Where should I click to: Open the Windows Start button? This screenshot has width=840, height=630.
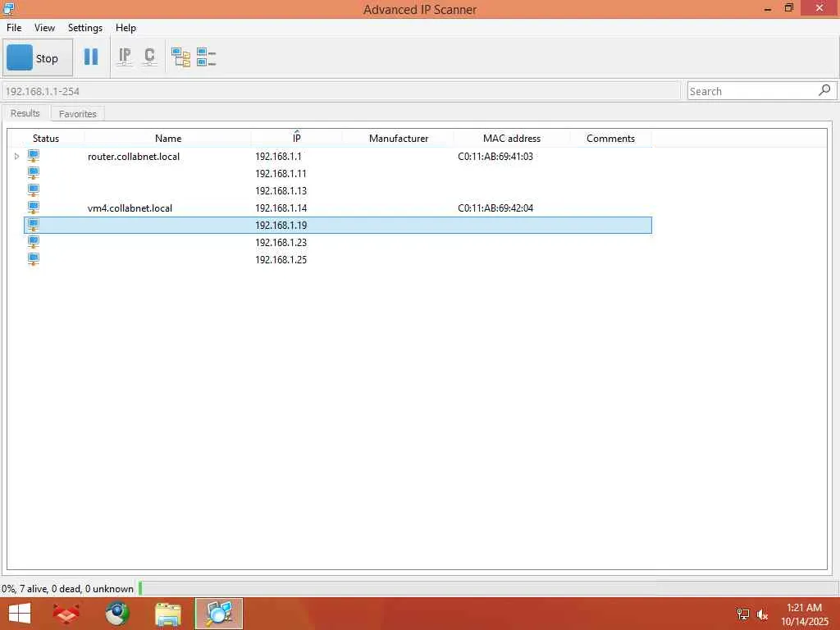tap(20, 614)
